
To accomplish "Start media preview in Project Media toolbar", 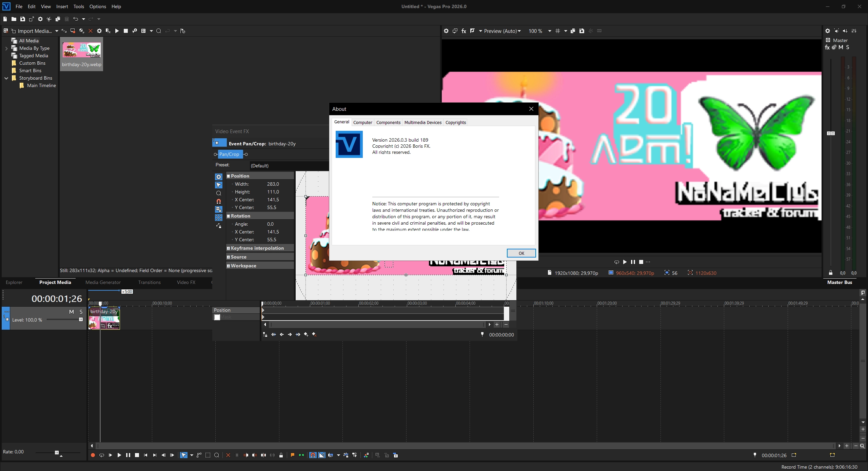I will pos(117,31).
